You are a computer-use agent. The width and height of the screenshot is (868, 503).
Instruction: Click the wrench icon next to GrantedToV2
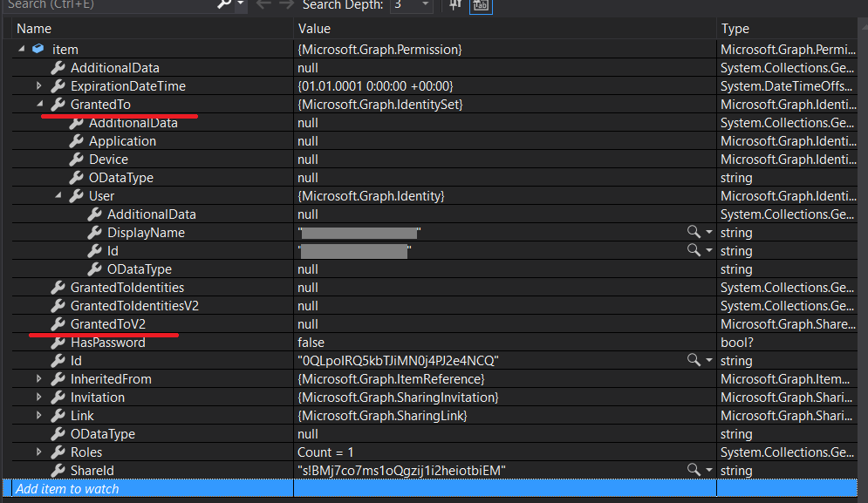coord(58,323)
